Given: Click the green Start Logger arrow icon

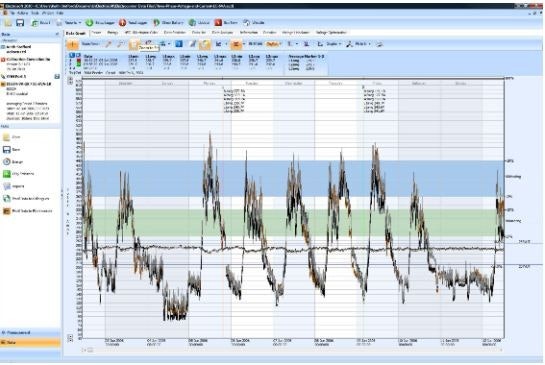Looking at the screenshot, I should coord(89,23).
